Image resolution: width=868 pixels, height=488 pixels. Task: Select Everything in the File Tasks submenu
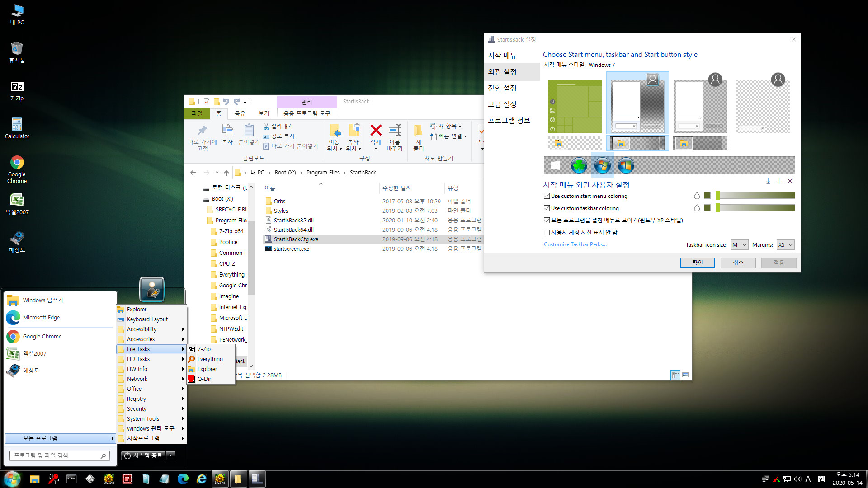point(211,359)
